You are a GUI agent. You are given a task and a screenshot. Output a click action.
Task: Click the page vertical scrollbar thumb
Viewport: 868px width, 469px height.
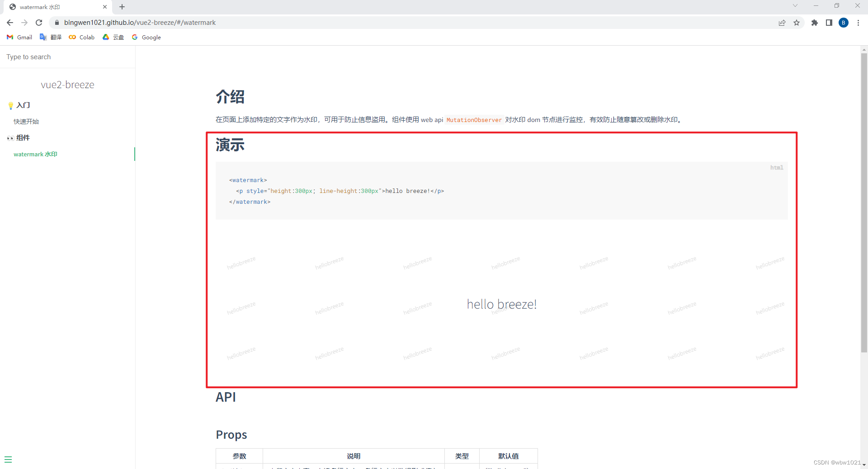pyautogui.click(x=864, y=202)
